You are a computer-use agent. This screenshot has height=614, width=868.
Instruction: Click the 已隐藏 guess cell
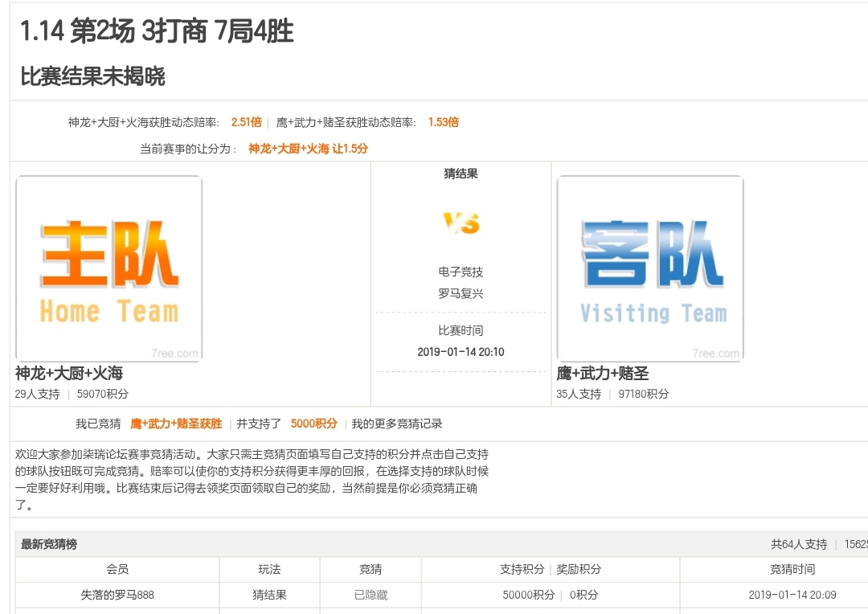coord(371,595)
